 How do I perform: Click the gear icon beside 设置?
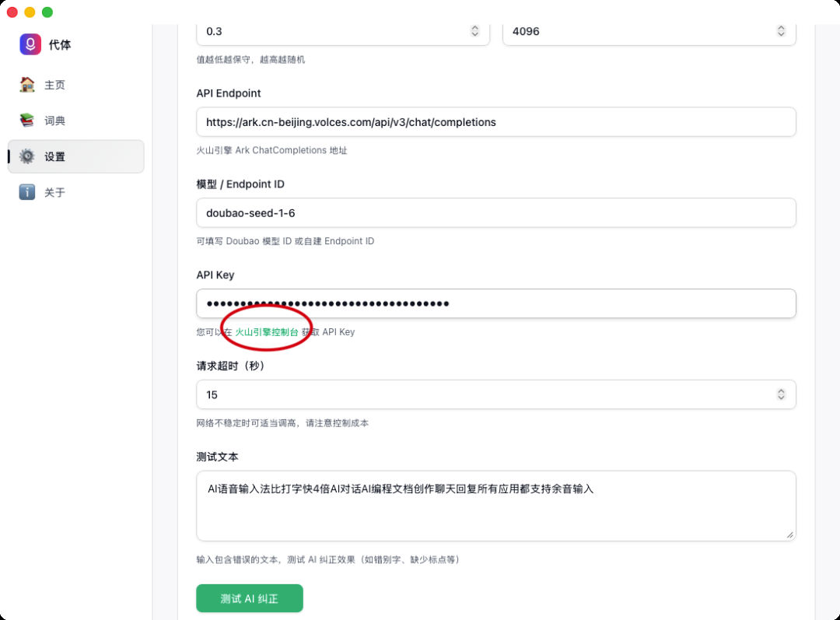click(27, 156)
